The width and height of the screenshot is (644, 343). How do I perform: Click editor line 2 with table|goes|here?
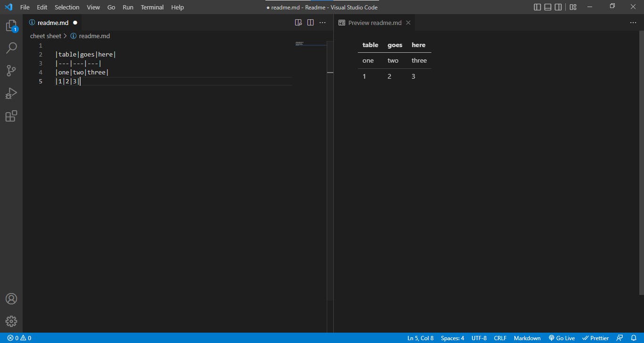[x=85, y=54]
